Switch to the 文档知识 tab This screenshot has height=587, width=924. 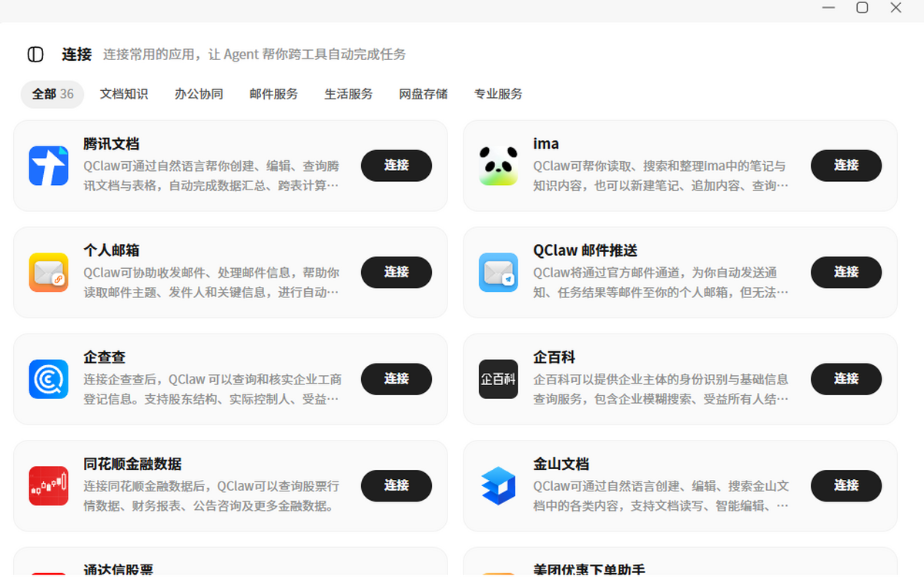click(124, 94)
